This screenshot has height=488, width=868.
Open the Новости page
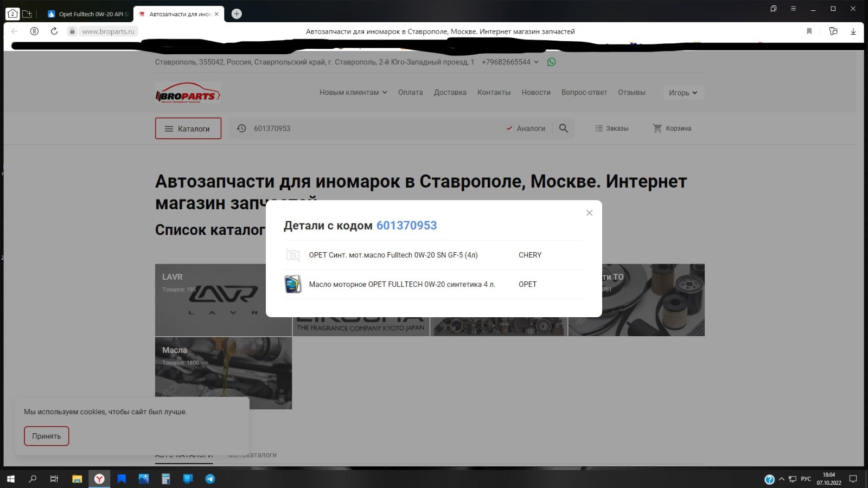(x=536, y=92)
